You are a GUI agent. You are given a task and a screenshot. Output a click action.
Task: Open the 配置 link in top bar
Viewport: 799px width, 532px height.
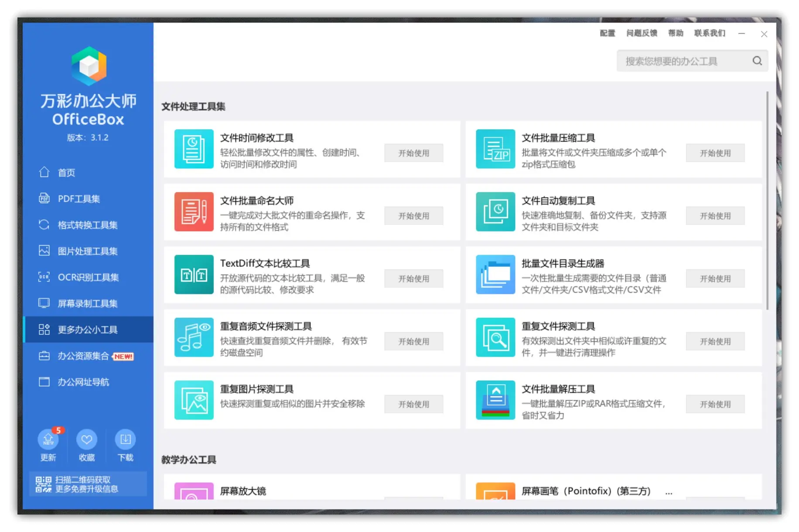607,33
